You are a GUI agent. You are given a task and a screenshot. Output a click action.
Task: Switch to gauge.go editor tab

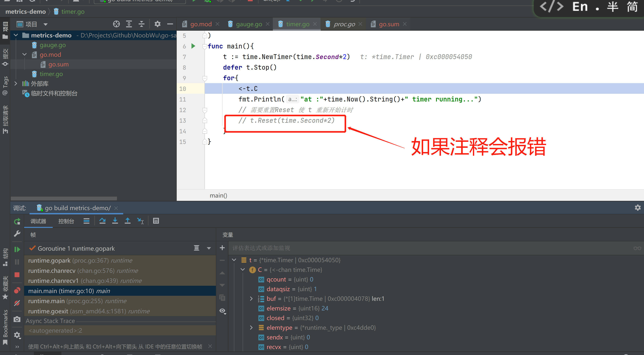[x=249, y=24]
